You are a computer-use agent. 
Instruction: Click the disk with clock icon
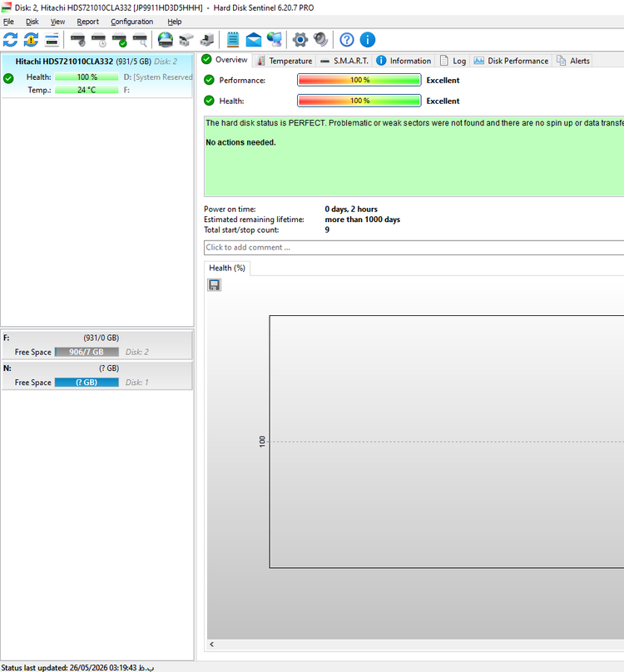(99, 40)
